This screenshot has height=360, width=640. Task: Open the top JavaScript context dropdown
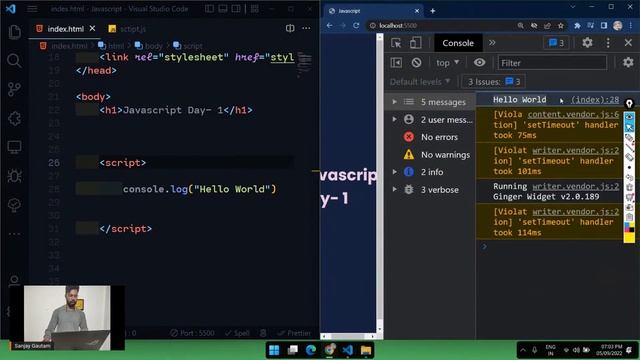(447, 63)
